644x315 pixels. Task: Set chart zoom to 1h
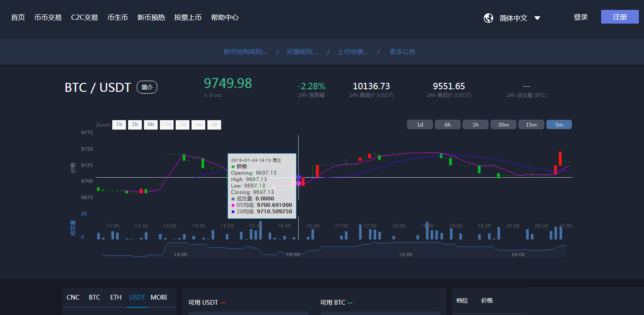(x=119, y=125)
